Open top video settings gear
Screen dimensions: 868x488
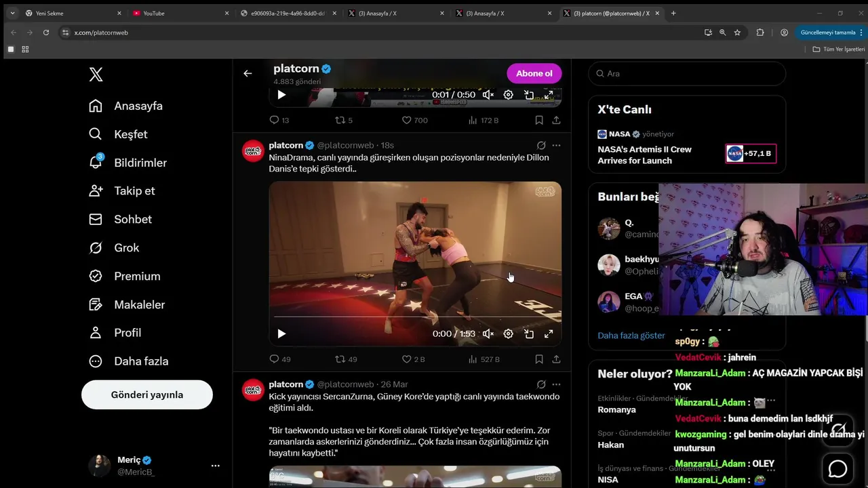click(x=508, y=95)
